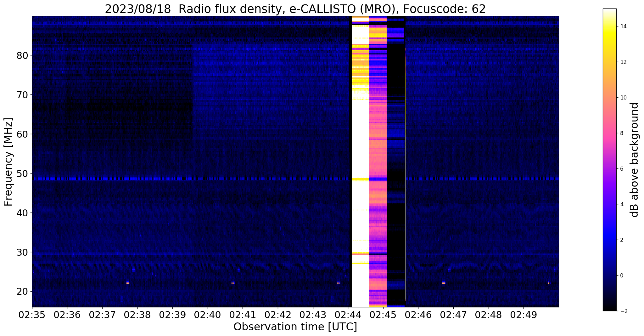The height and width of the screenshot is (336, 644).
Task: Click the 02:47 time tick label
Action: (453, 314)
